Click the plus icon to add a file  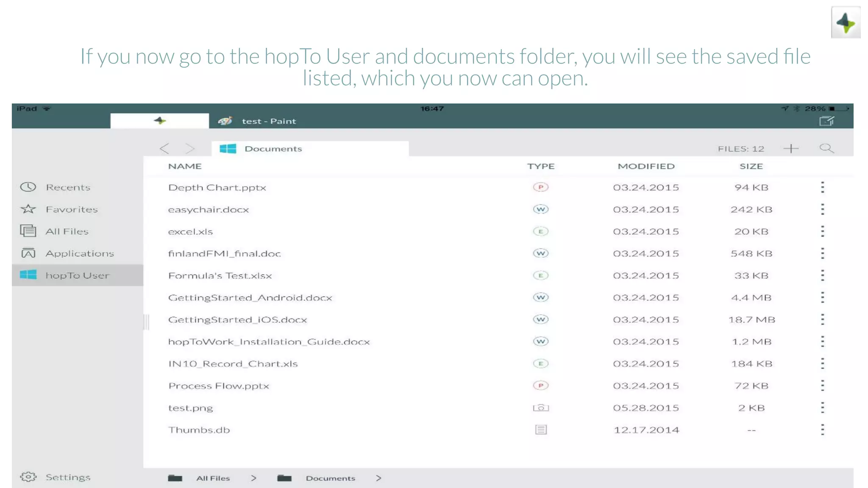click(x=791, y=148)
